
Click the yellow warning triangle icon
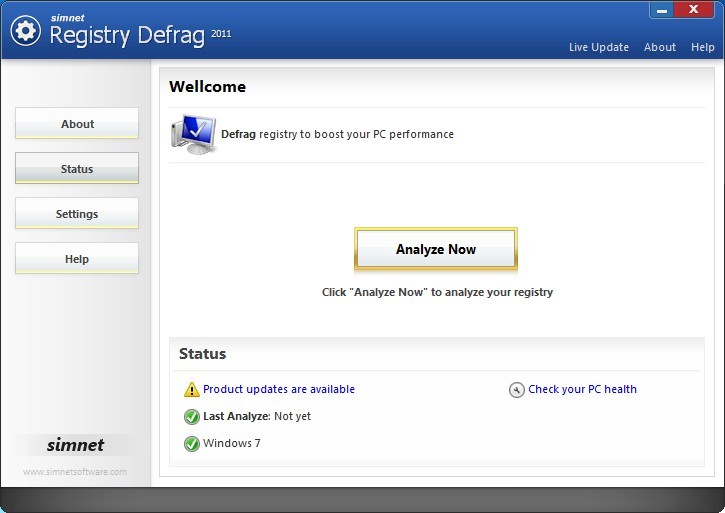[x=191, y=390]
